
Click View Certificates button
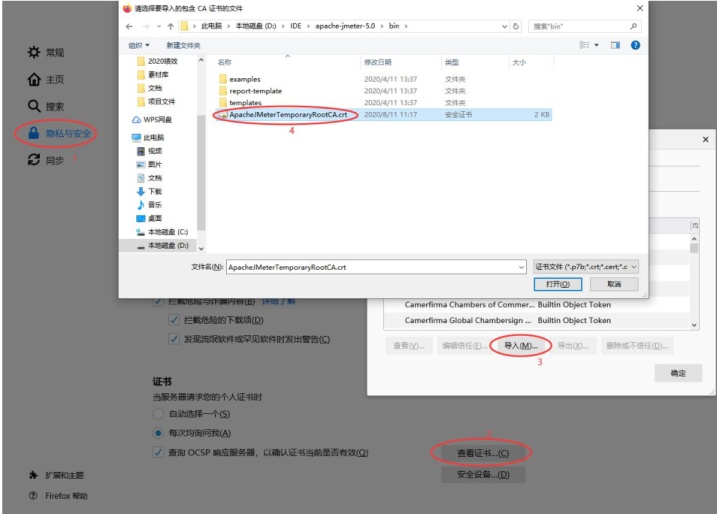[483, 453]
